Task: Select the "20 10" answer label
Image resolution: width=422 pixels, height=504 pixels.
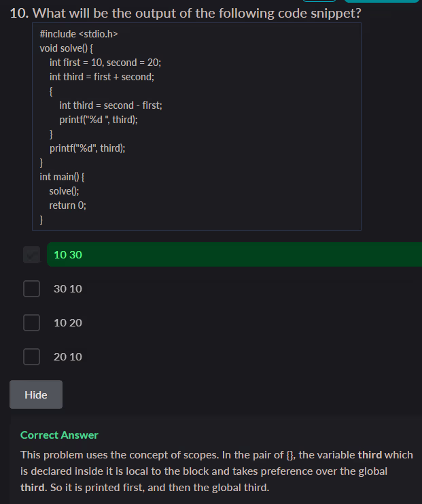Action: pyautogui.click(x=68, y=356)
